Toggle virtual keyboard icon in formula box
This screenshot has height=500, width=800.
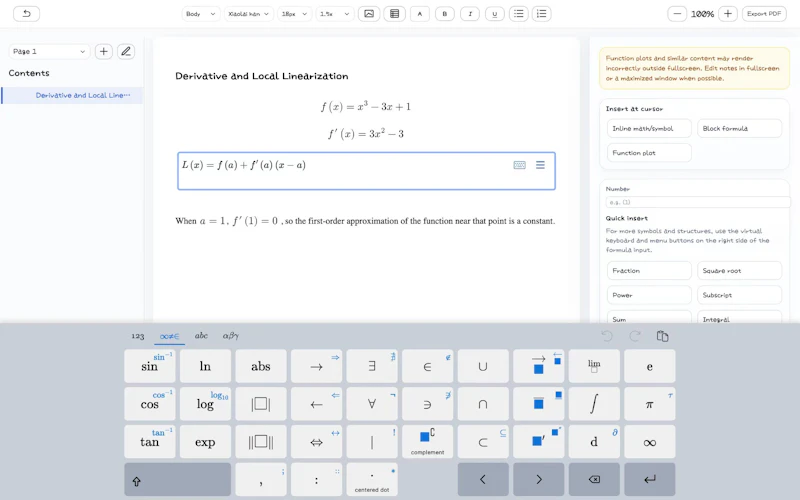519,165
